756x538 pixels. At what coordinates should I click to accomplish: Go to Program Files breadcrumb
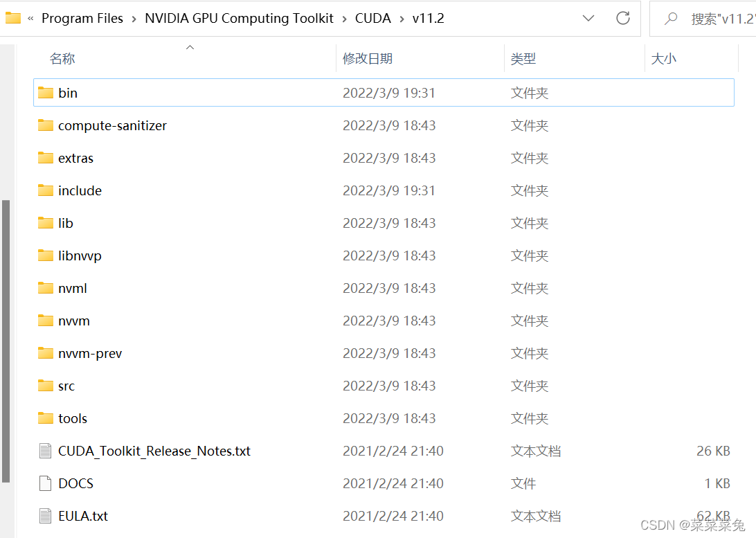82,18
